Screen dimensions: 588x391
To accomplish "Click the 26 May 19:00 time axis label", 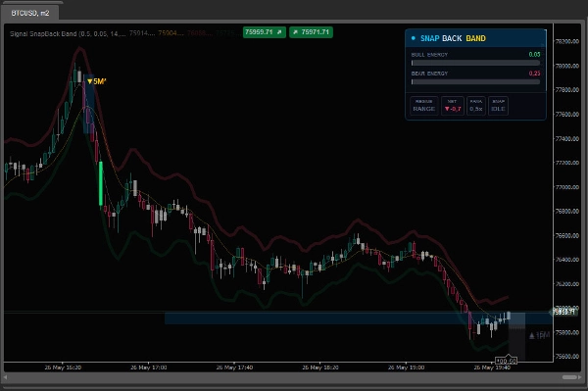I will (x=406, y=367).
